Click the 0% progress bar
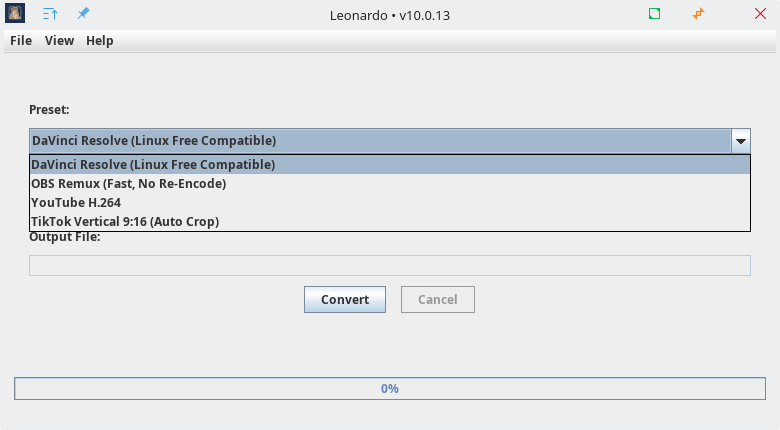 coord(390,388)
